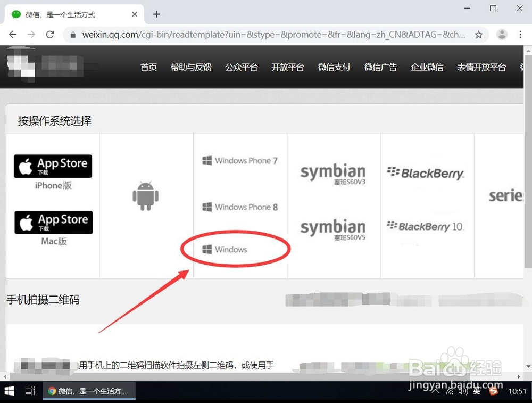Click the Chrome 微信 taskbar button
The image size is (532, 403).
point(89,391)
